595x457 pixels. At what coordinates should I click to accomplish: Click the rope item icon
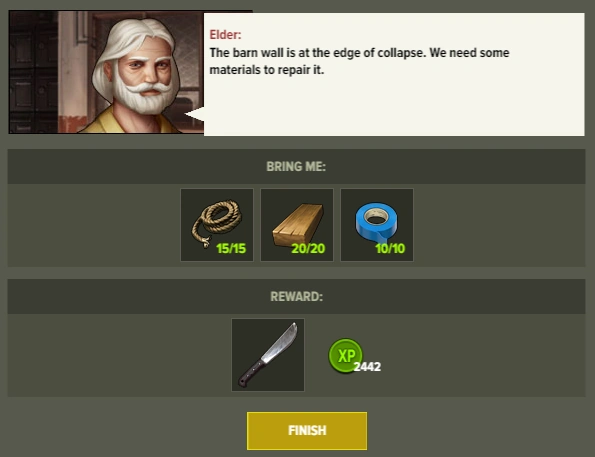click(217, 225)
